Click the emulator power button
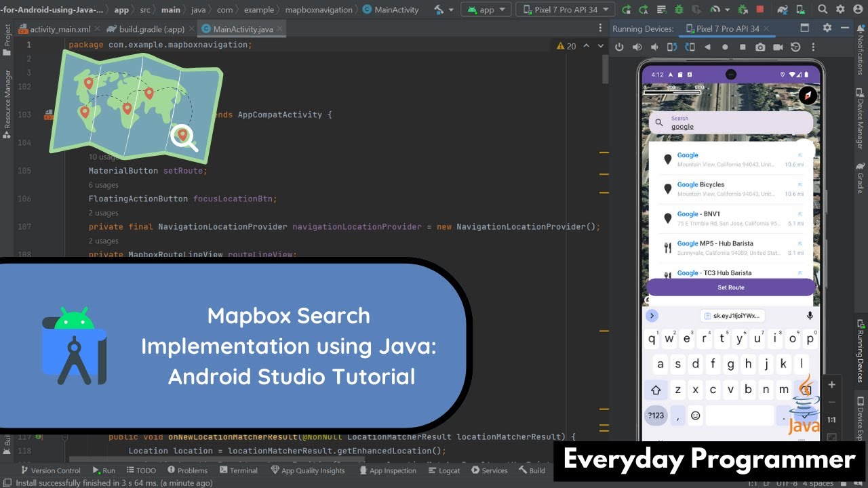 click(x=619, y=47)
